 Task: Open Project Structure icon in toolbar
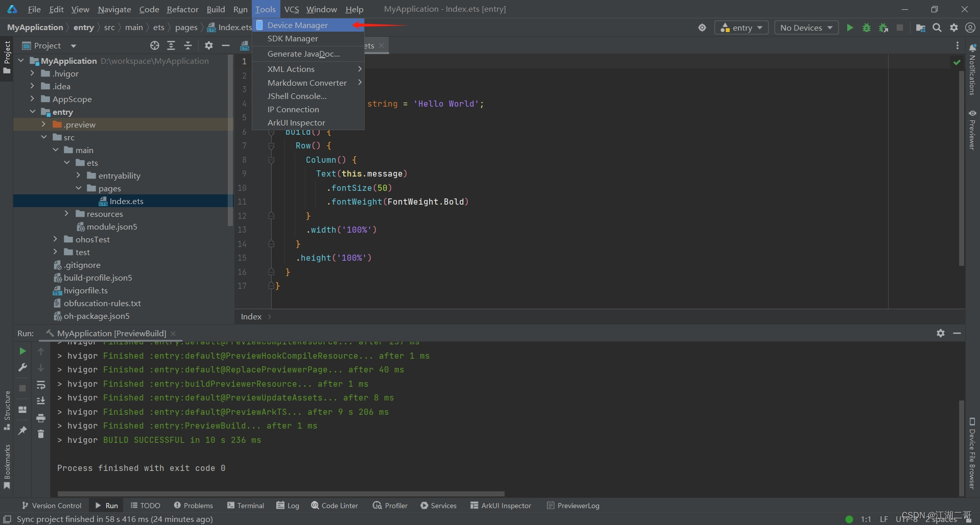pos(920,28)
